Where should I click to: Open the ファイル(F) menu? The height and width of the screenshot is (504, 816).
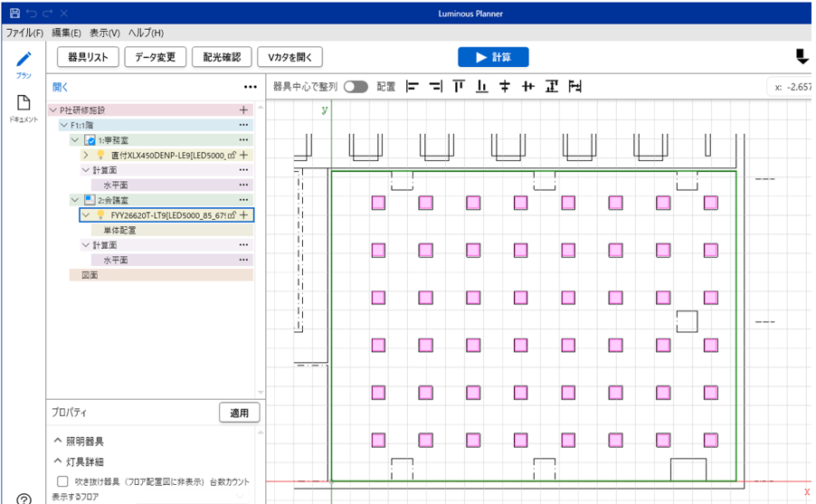24,33
